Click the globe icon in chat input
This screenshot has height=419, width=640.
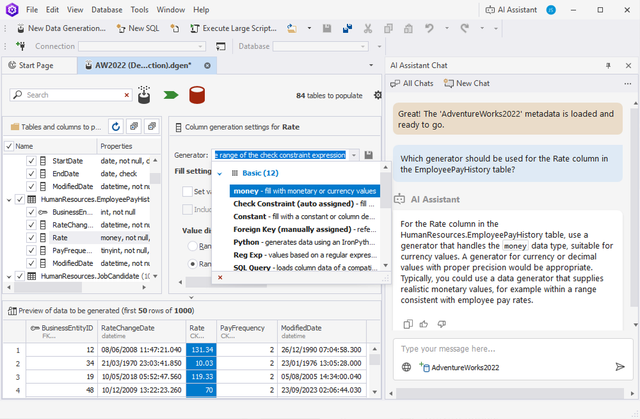click(x=407, y=367)
